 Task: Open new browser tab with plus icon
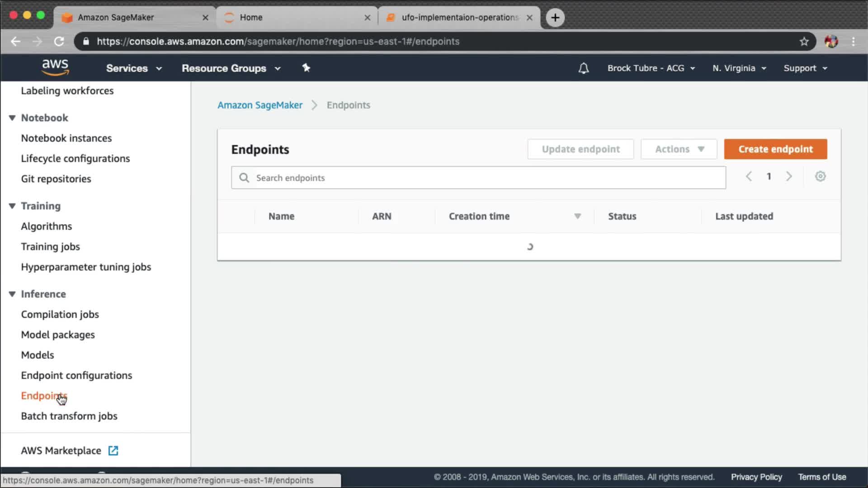pyautogui.click(x=555, y=18)
